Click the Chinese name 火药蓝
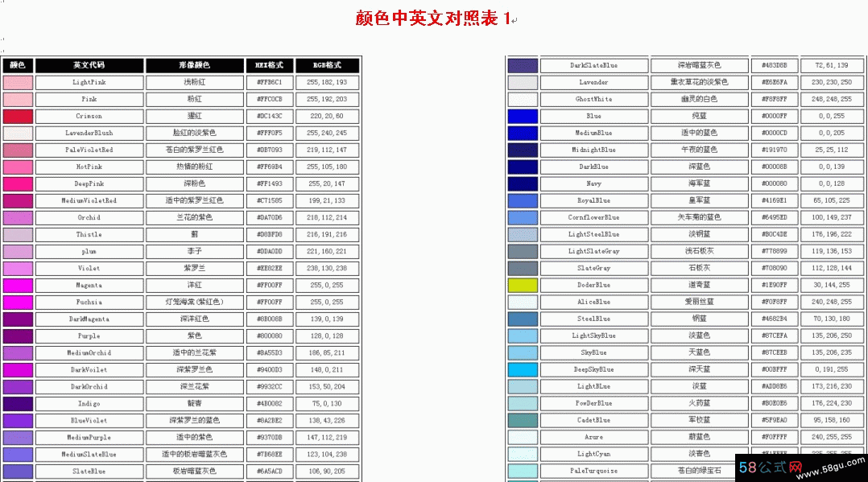868x482 pixels. click(700, 403)
